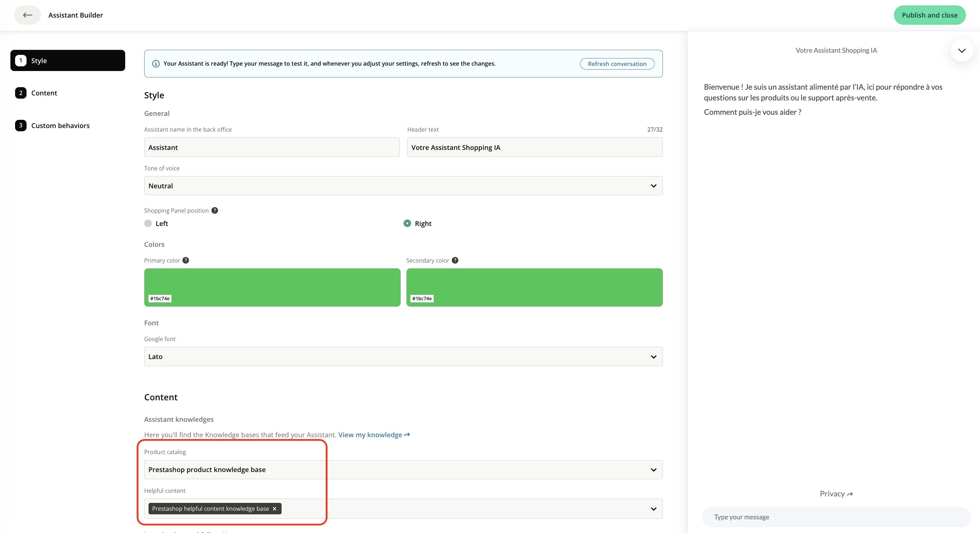Remove Prestashop helpful content knowledge base tag
The height and width of the screenshot is (533, 980).
pos(274,509)
